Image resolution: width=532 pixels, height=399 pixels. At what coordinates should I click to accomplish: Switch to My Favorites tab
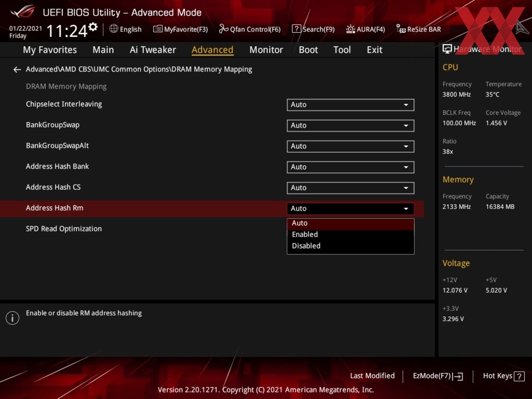tap(50, 50)
